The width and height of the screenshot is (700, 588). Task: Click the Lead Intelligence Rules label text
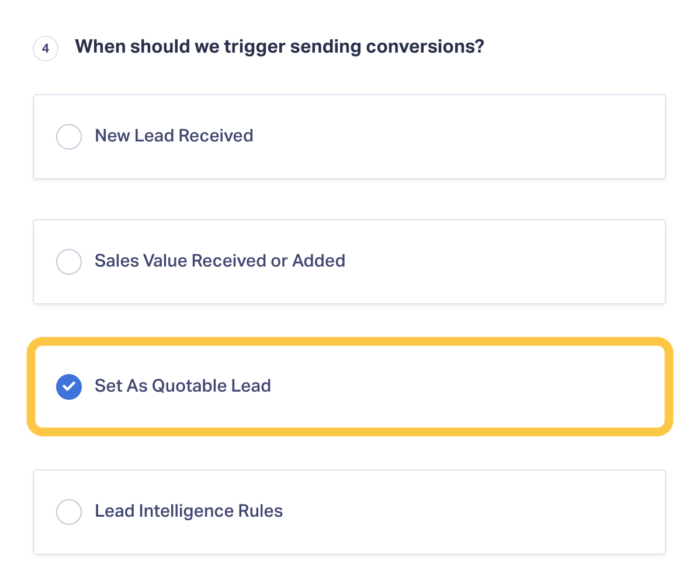tap(189, 511)
